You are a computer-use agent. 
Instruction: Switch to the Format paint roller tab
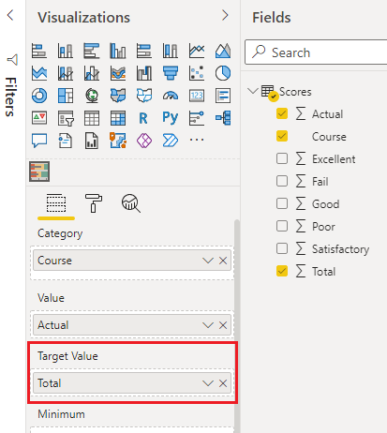click(x=94, y=203)
